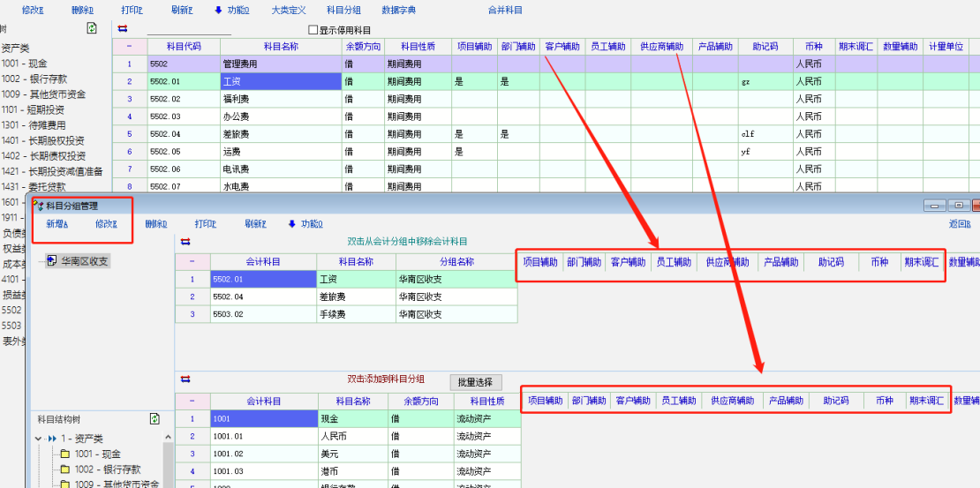Open the 功能 dropdown in 科目分组管理 window
This screenshot has width=980, height=488.
tap(305, 224)
